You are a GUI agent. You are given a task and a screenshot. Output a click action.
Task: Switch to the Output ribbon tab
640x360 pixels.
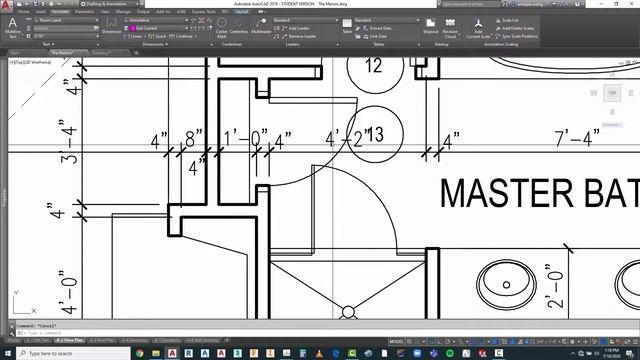[x=143, y=12]
